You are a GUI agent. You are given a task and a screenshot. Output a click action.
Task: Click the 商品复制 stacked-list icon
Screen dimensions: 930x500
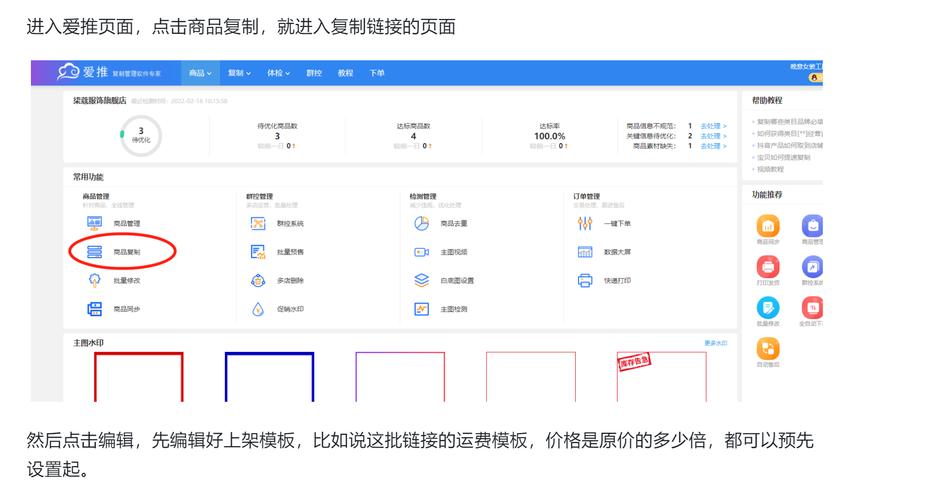coord(94,251)
